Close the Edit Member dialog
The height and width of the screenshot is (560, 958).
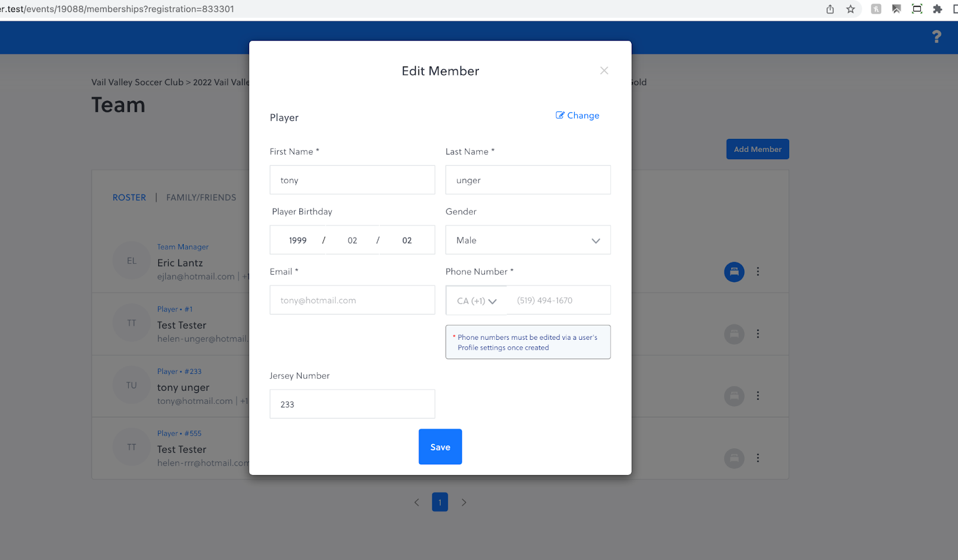point(604,71)
